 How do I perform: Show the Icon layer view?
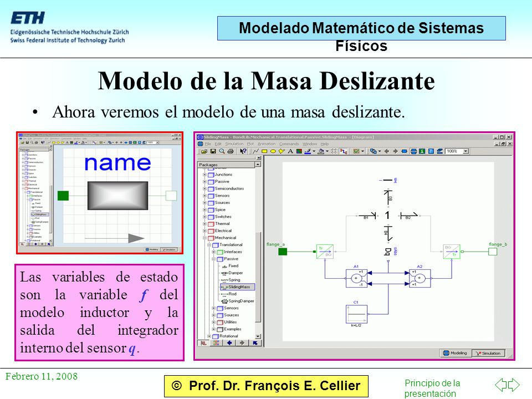[405, 151]
